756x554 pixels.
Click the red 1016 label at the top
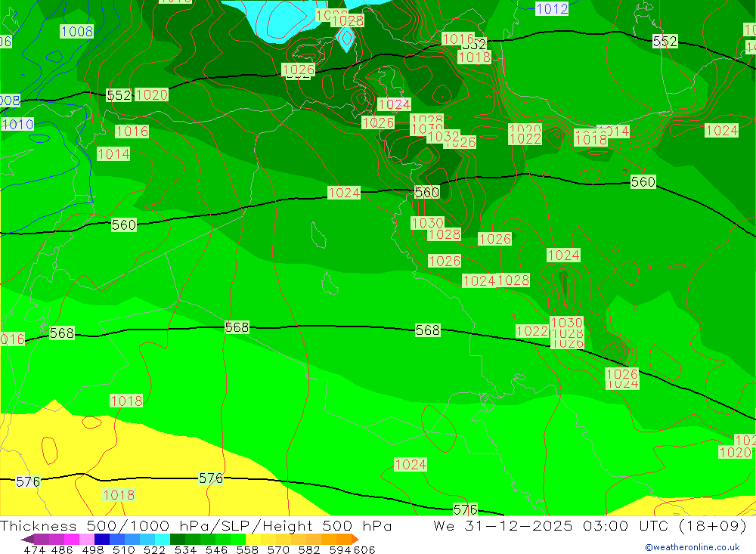pyautogui.click(x=458, y=39)
